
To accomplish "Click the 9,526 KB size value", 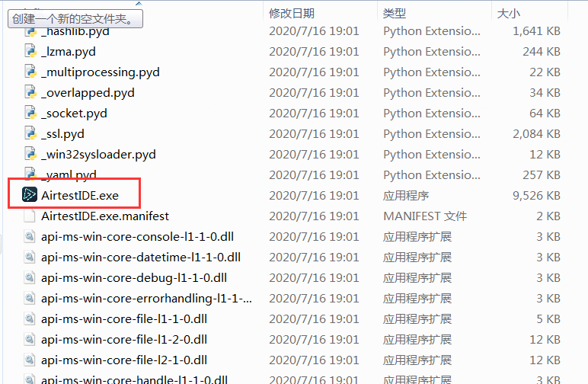I will click(536, 196).
